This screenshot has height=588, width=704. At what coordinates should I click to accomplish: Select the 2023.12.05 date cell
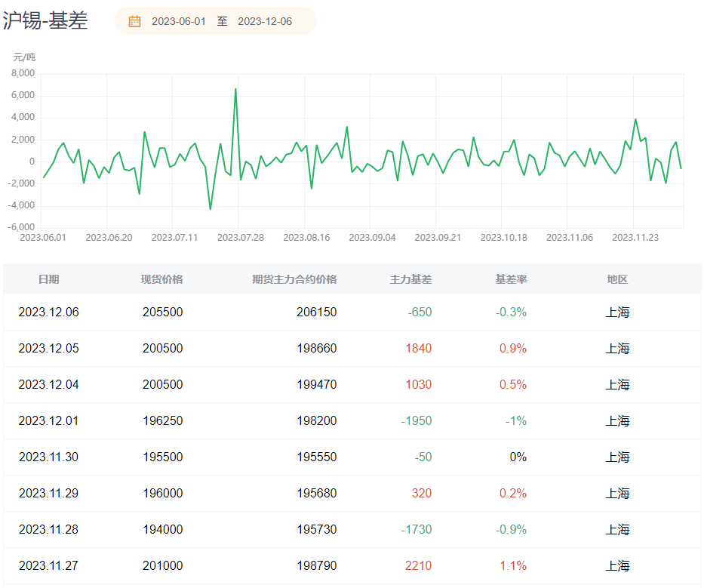pyautogui.click(x=48, y=349)
